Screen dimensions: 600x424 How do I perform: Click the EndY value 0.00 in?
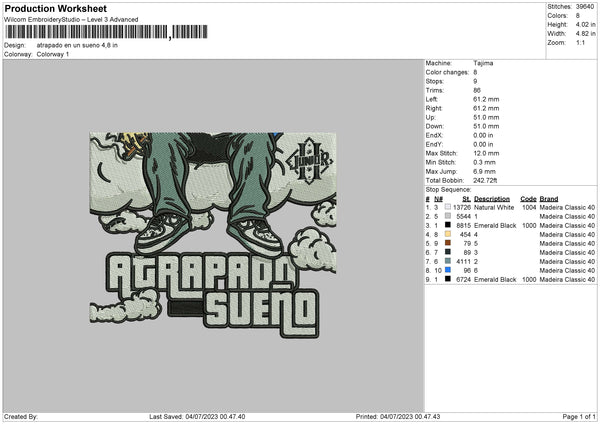[483, 144]
